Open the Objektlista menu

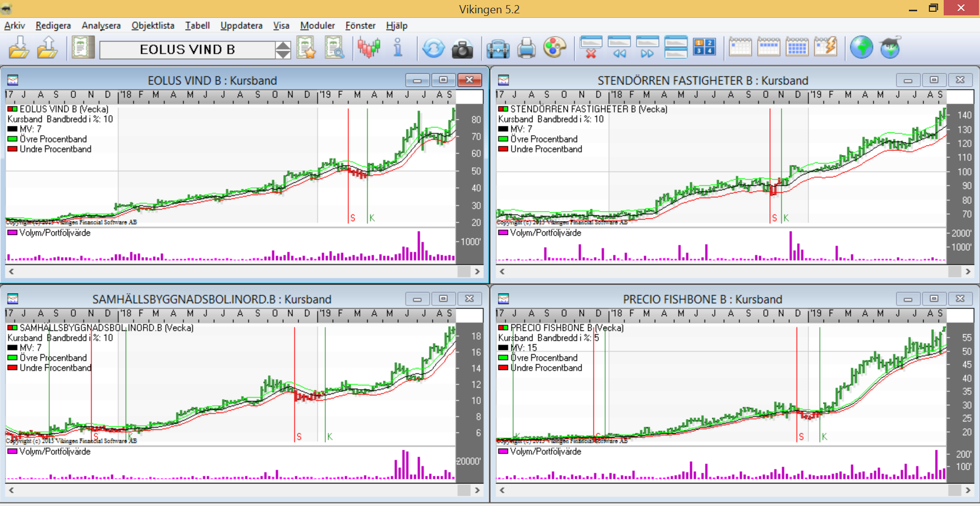pyautogui.click(x=153, y=26)
